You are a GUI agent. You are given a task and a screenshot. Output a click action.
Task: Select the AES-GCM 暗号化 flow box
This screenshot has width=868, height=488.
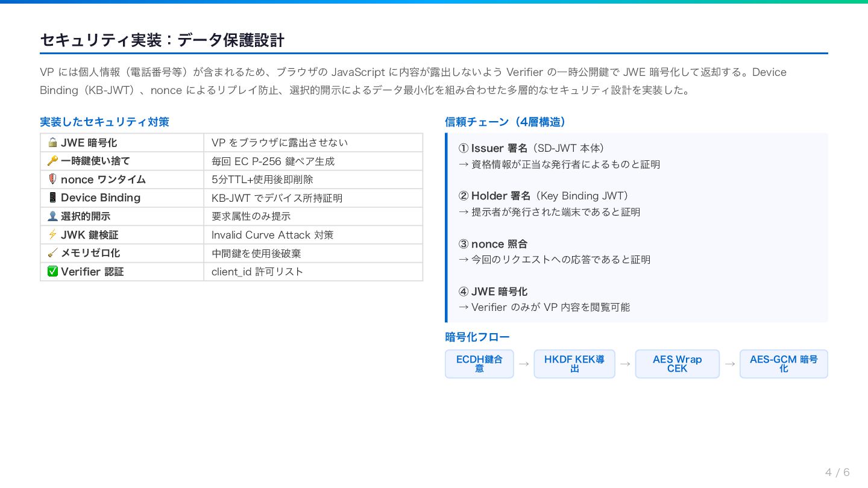784,364
